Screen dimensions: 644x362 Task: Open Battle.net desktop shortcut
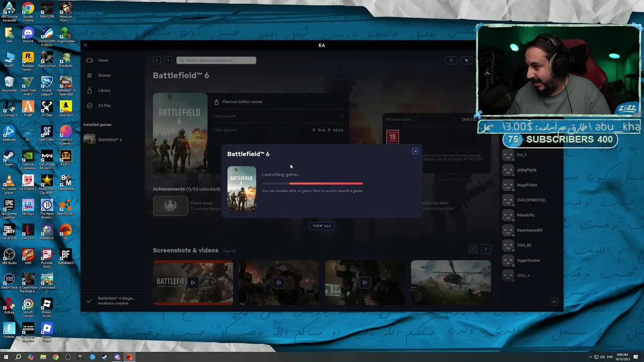9,134
